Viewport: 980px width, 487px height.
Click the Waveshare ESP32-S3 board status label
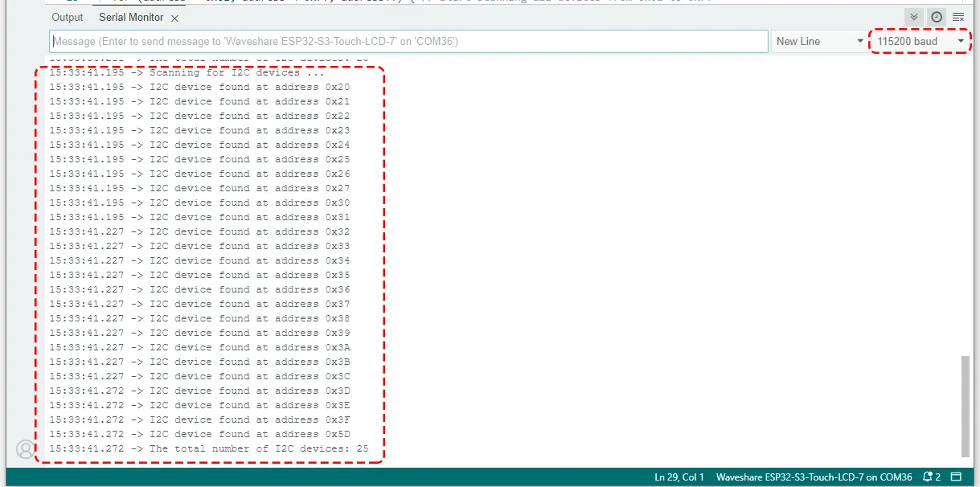pos(814,477)
